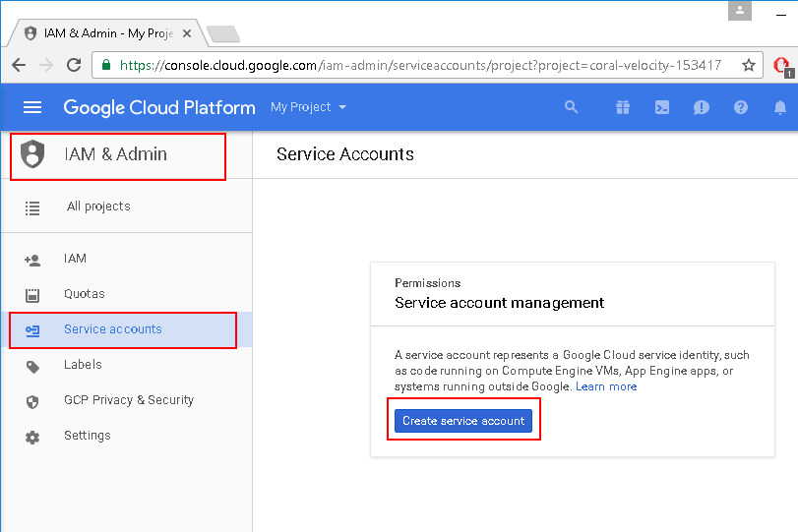Open the hamburger navigation menu
The height and width of the screenshot is (532, 798).
point(32,107)
